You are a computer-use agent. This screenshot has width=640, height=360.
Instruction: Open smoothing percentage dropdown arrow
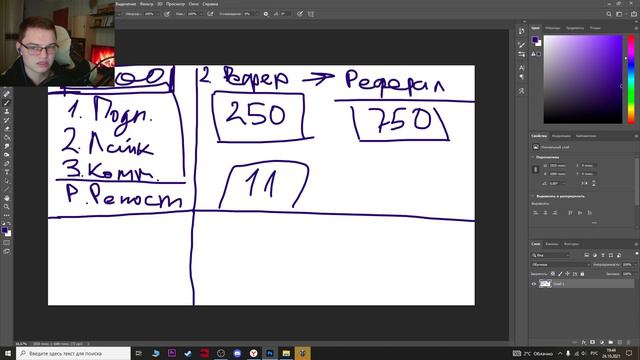coord(256,14)
